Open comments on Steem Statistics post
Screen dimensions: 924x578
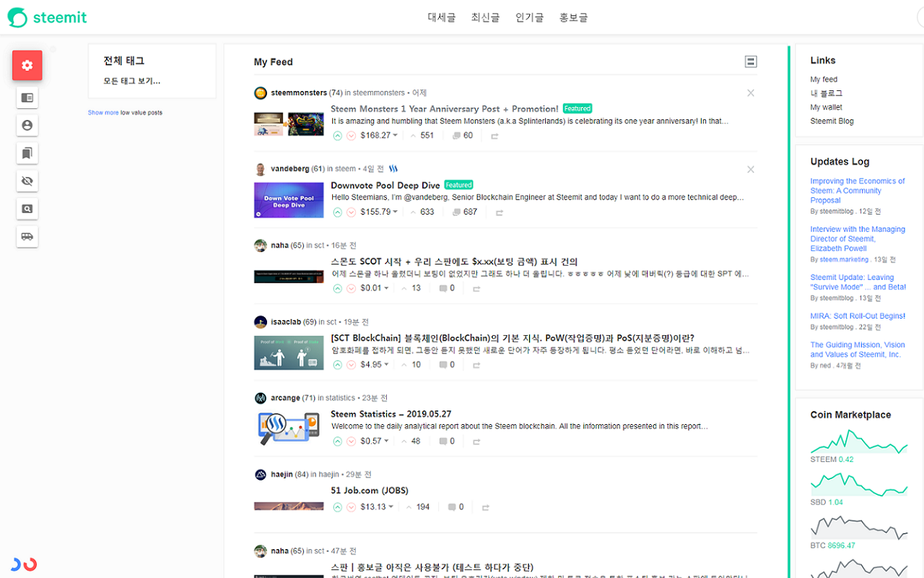(447, 441)
